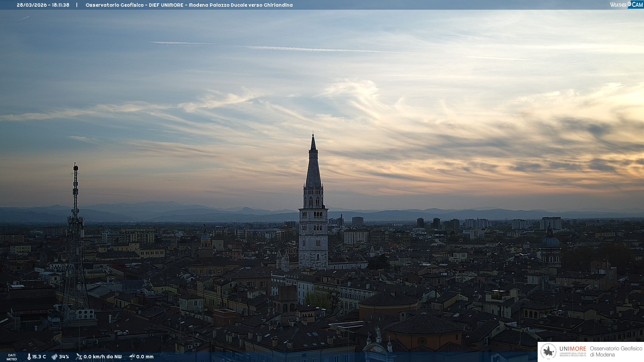The width and height of the screenshot is (644, 362).
Task: Click the thermometer temperature icon
Action: tap(29, 357)
